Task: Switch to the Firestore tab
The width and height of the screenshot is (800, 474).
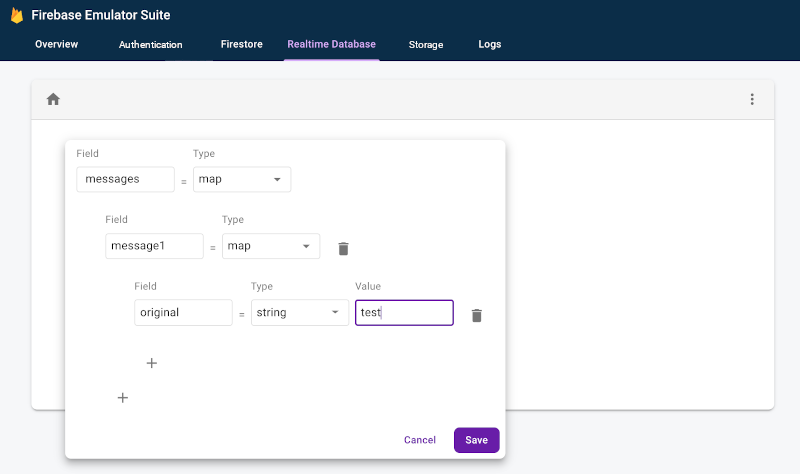Action: click(x=240, y=44)
